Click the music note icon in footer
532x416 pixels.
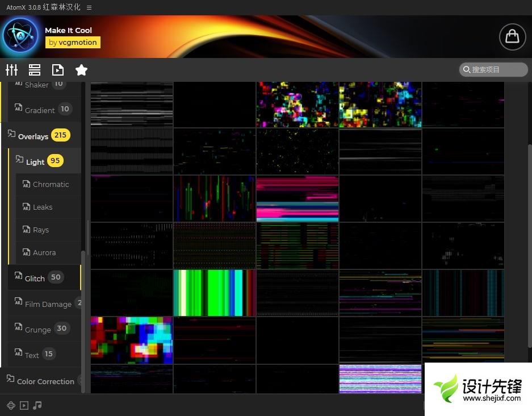[37, 405]
